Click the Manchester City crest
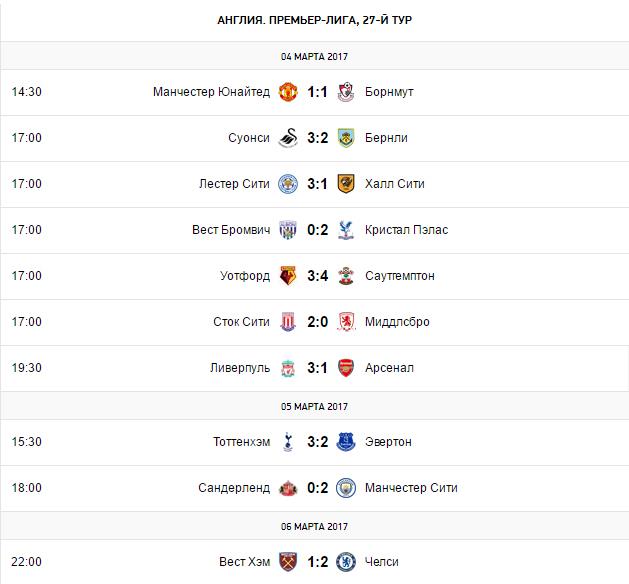The width and height of the screenshot is (629, 584). pyautogui.click(x=346, y=488)
